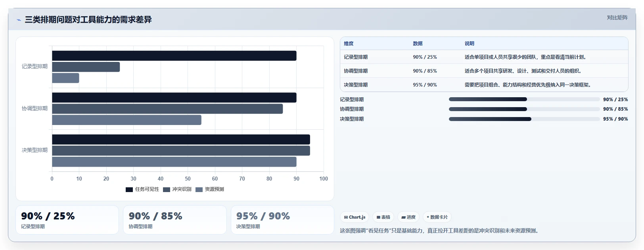Click the 协调型排期 资源预测 bar at 55

click(x=126, y=120)
